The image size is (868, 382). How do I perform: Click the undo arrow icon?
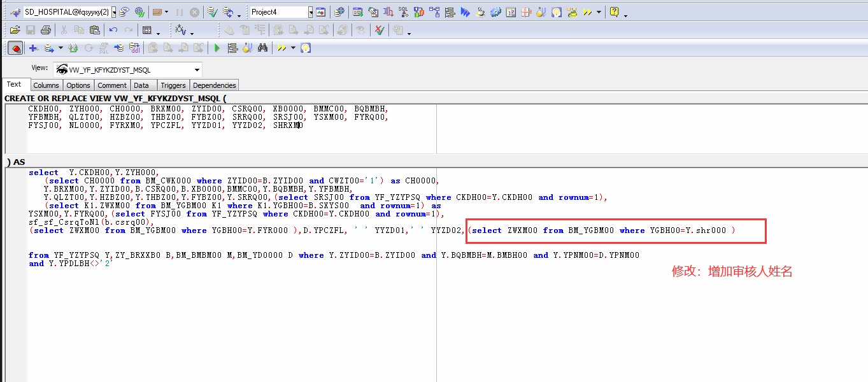pyautogui.click(x=113, y=30)
